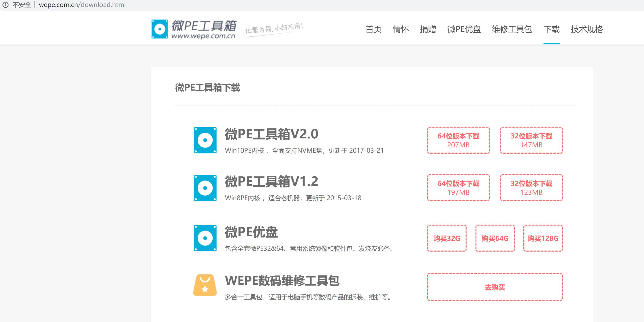Open the 首页 menu item
Viewport: 644px width, 322px height.
click(x=373, y=30)
